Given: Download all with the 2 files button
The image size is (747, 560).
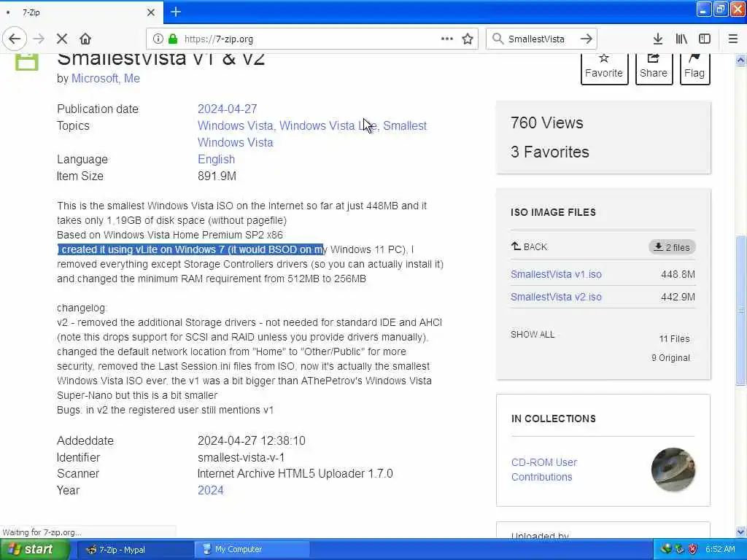Looking at the screenshot, I should pos(672,247).
